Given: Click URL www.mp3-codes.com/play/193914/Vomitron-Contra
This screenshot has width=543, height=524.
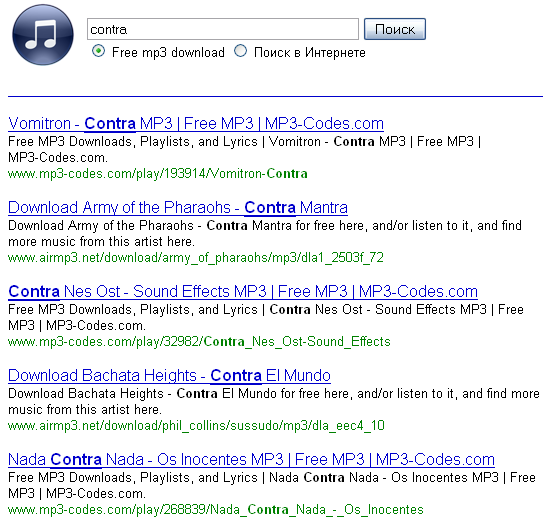Looking at the screenshot, I should tap(158, 174).
